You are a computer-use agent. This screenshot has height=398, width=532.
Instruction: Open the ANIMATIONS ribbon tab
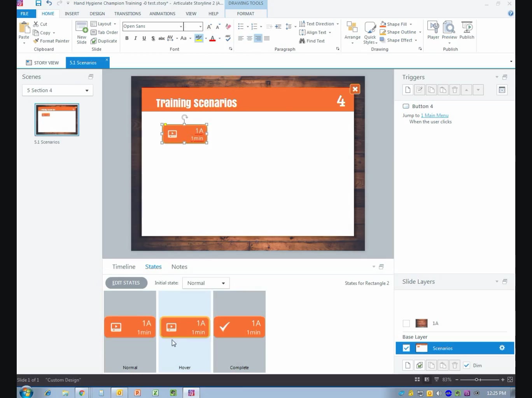tap(162, 14)
